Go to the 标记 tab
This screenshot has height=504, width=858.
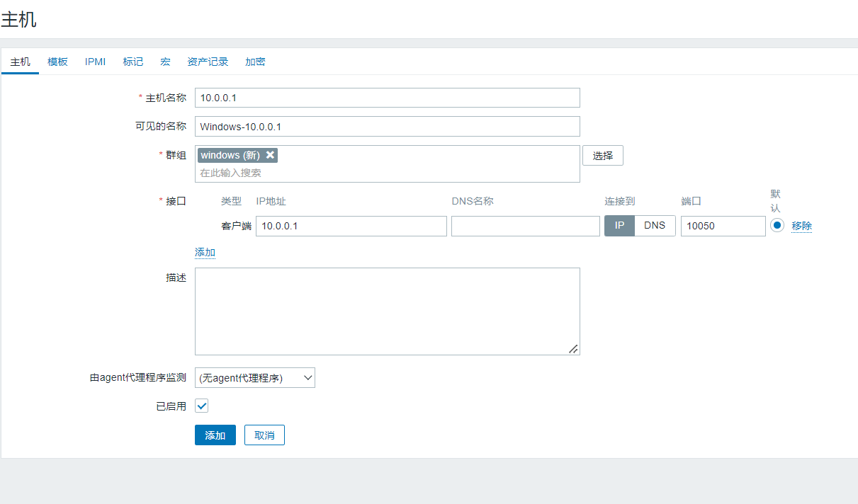(x=132, y=62)
